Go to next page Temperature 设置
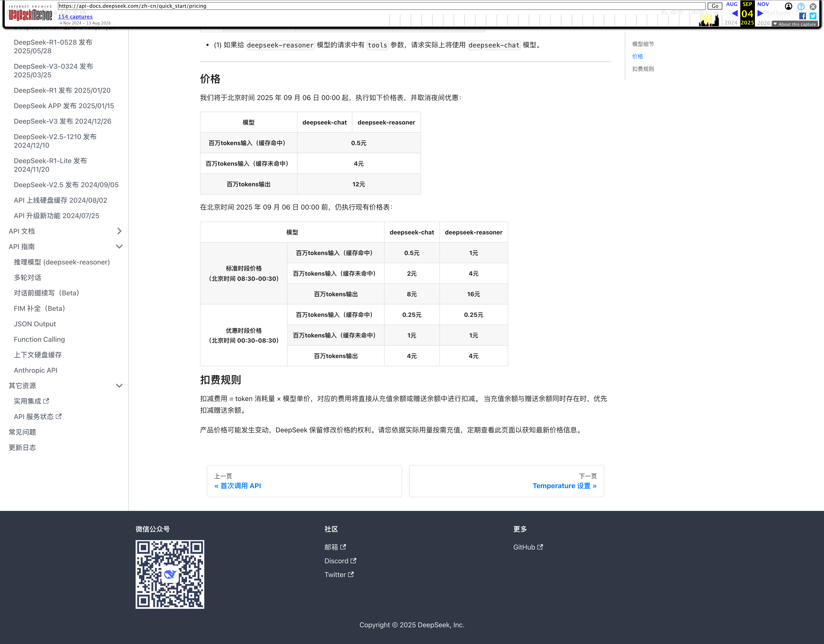The height and width of the screenshot is (644, 824). tap(506, 481)
